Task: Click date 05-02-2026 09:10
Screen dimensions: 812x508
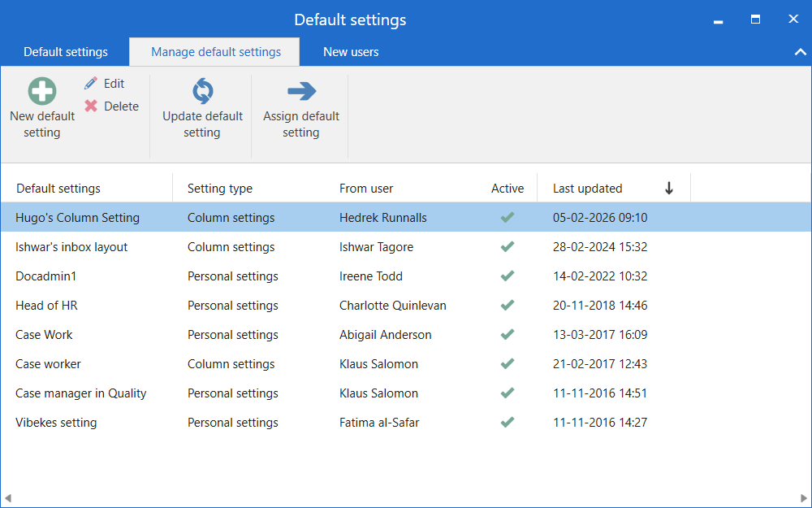Action: tap(600, 218)
